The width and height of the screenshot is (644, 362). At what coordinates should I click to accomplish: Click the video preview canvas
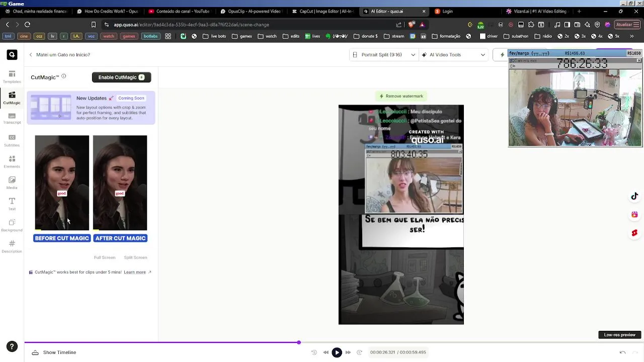tap(401, 215)
